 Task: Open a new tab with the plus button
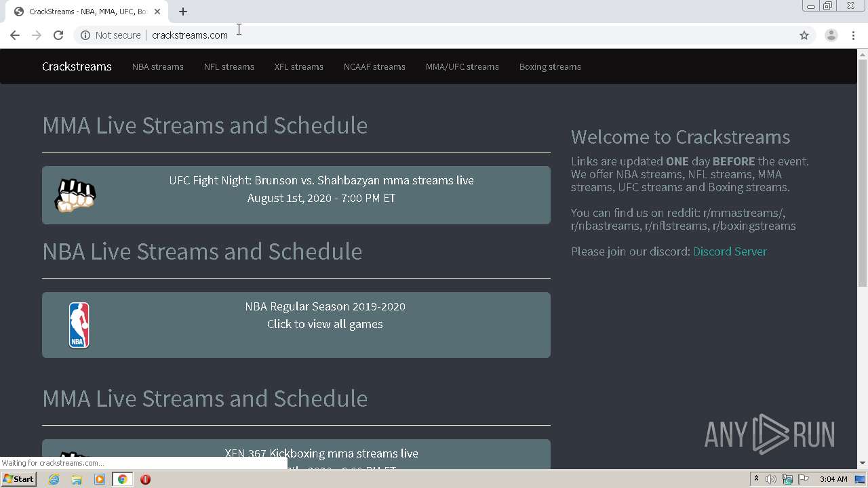pos(183,12)
